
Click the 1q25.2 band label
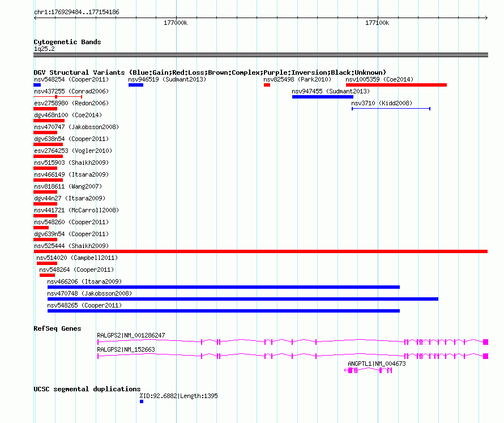44,49
